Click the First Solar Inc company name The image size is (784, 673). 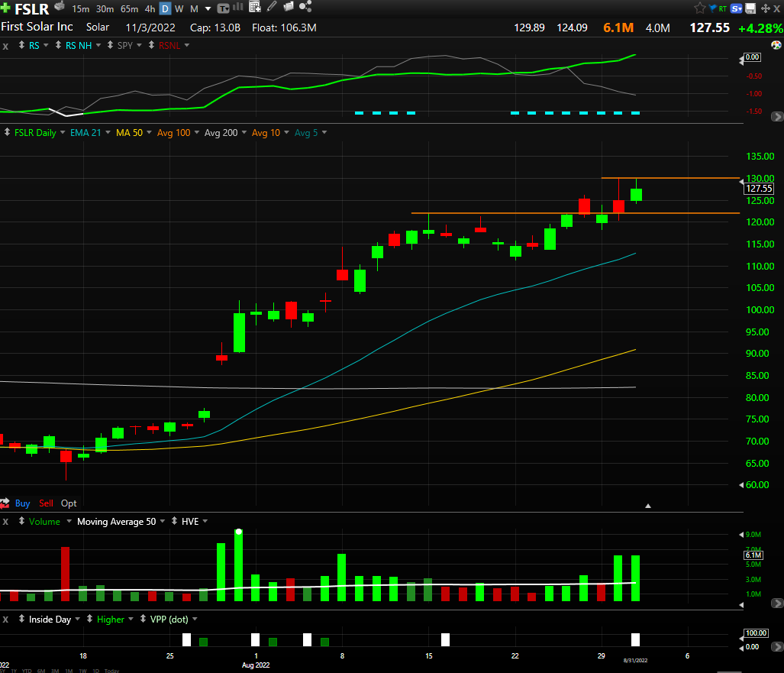coord(37,27)
